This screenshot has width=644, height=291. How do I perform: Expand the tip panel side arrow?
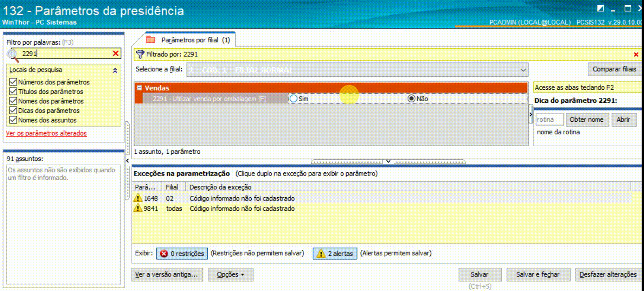coord(531,115)
